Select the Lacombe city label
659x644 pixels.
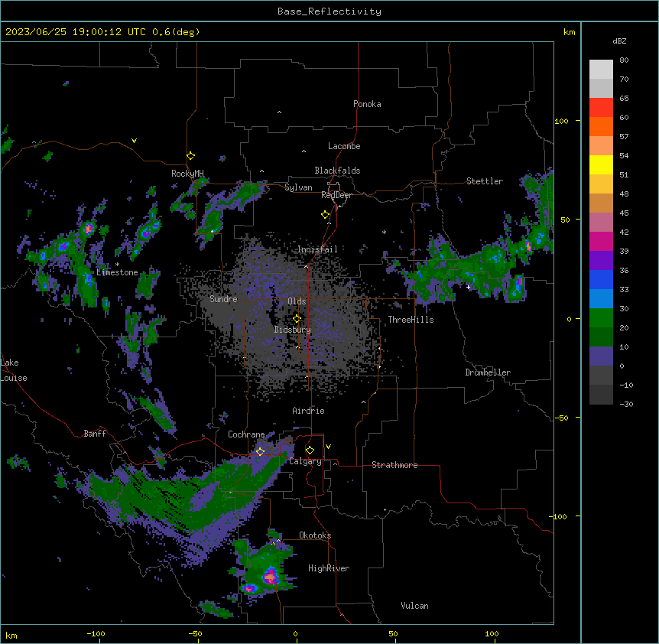click(x=344, y=146)
